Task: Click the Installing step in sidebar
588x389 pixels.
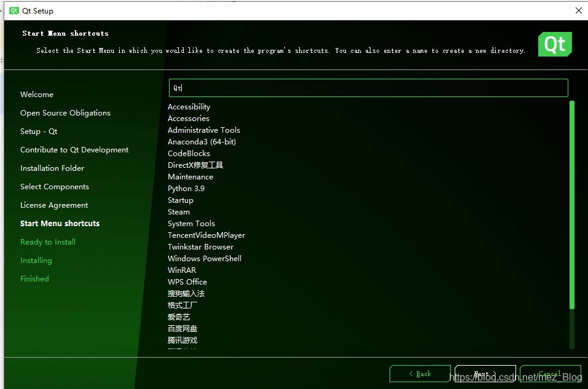Action: click(36, 261)
